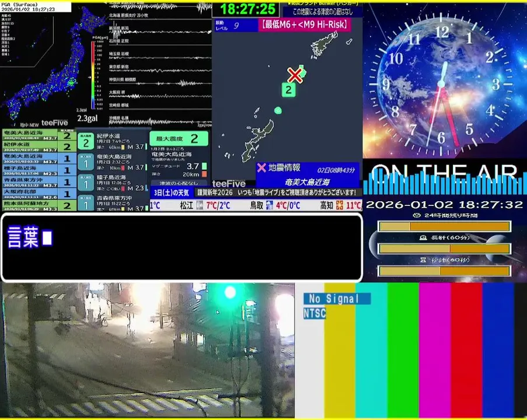Click the magenta bar in color bars pattern
This screenshot has height=420, width=527.
[435, 350]
